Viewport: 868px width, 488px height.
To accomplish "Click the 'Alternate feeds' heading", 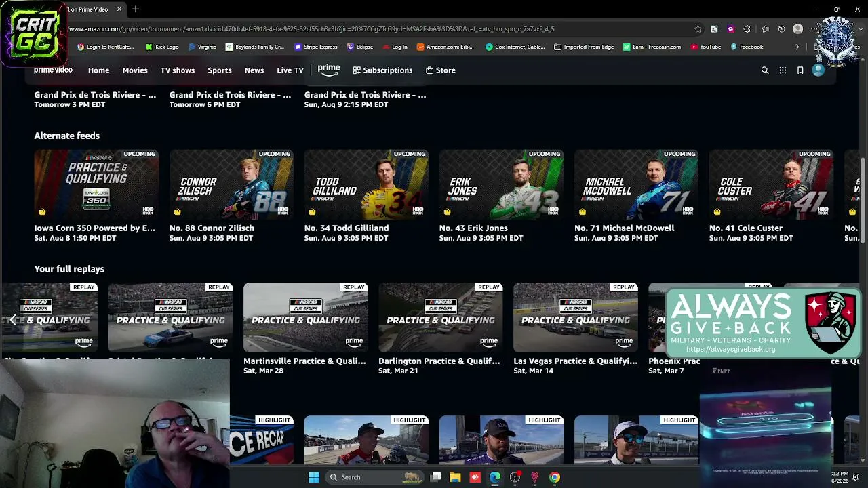I will (x=67, y=136).
